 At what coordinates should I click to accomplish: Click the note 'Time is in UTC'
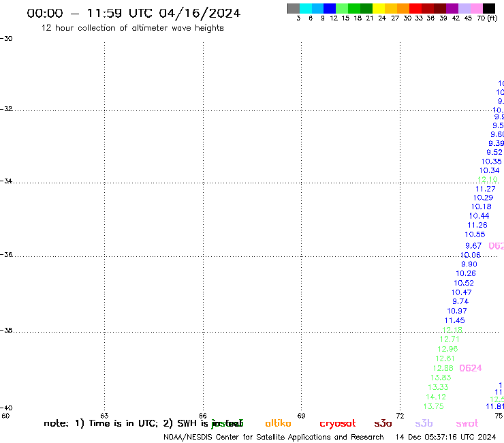123,423
